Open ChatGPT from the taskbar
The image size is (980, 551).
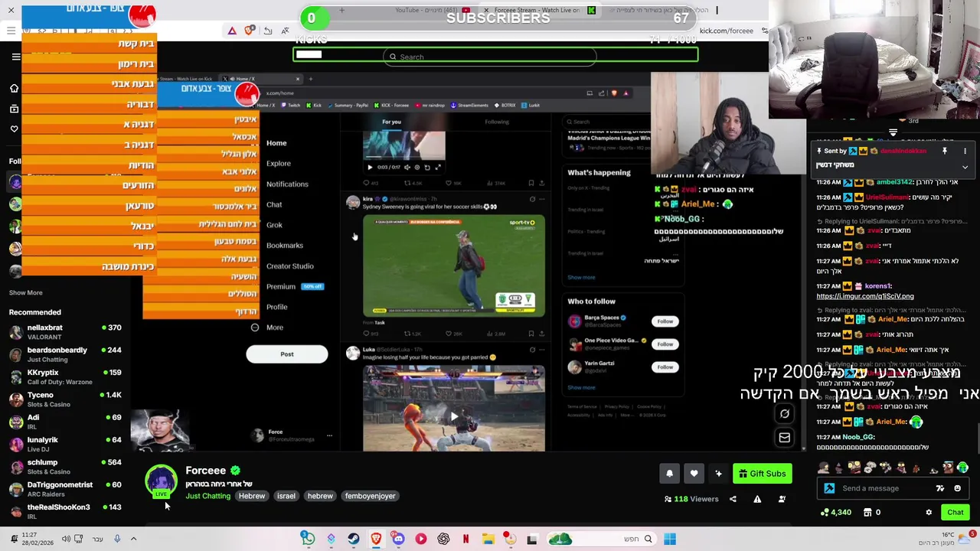point(443,539)
